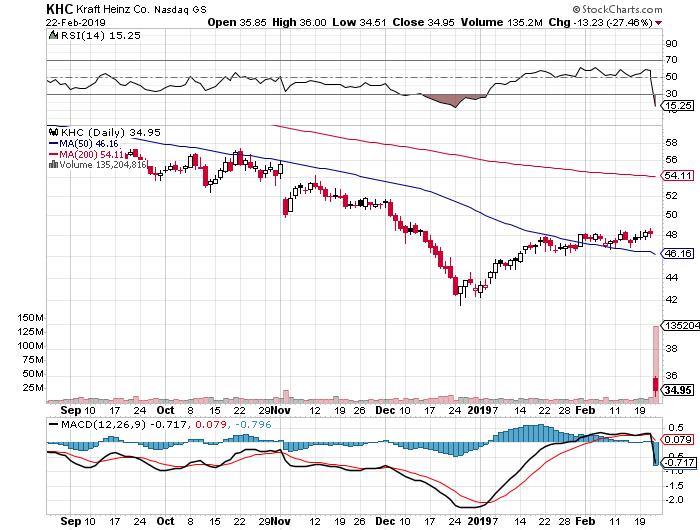Click the High 36.00 value

pyautogui.click(x=299, y=22)
